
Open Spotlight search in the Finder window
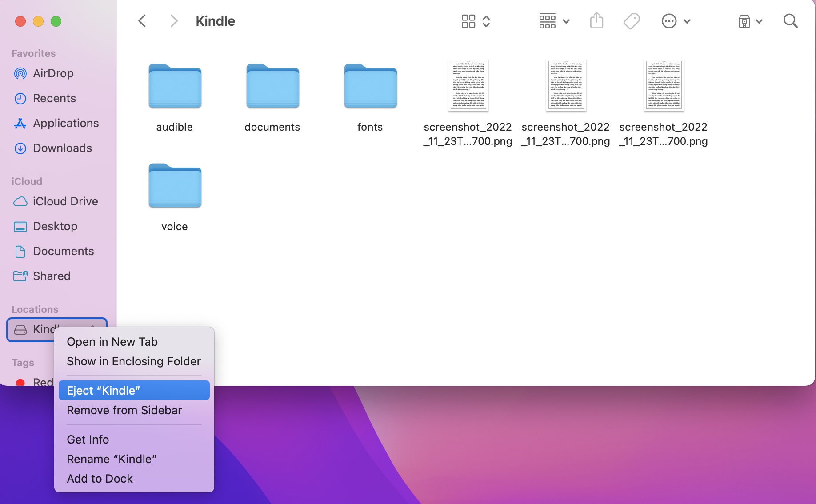click(x=791, y=20)
